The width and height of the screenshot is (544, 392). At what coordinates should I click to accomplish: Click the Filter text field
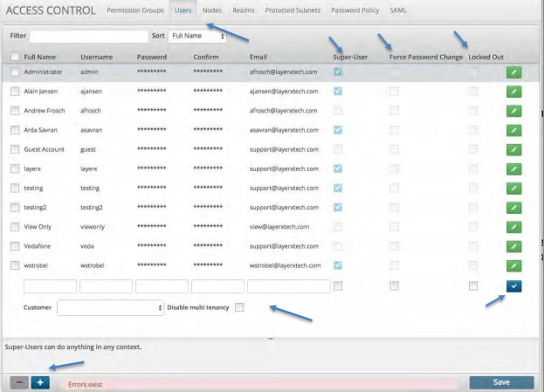point(89,37)
